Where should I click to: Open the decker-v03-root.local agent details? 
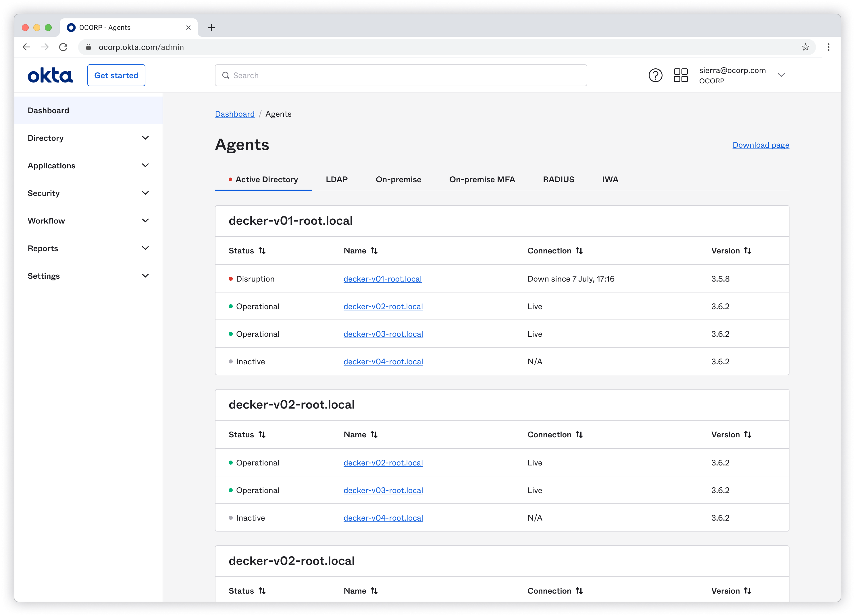(x=383, y=334)
